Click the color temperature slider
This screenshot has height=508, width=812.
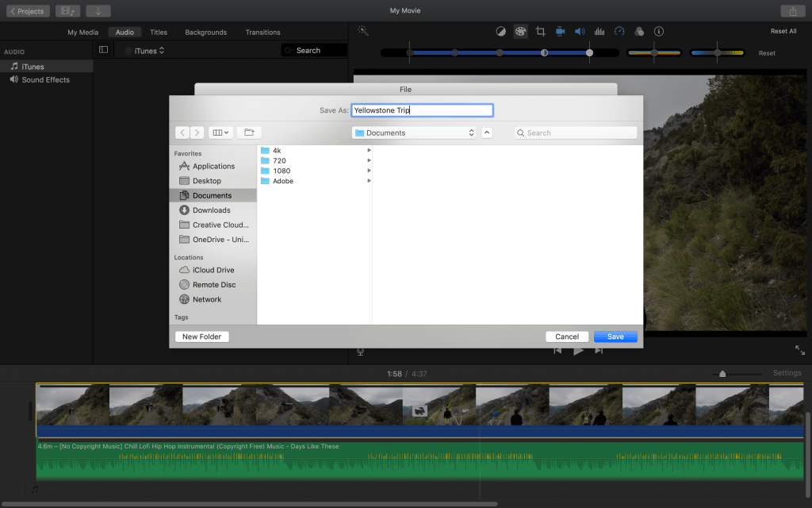pos(717,53)
